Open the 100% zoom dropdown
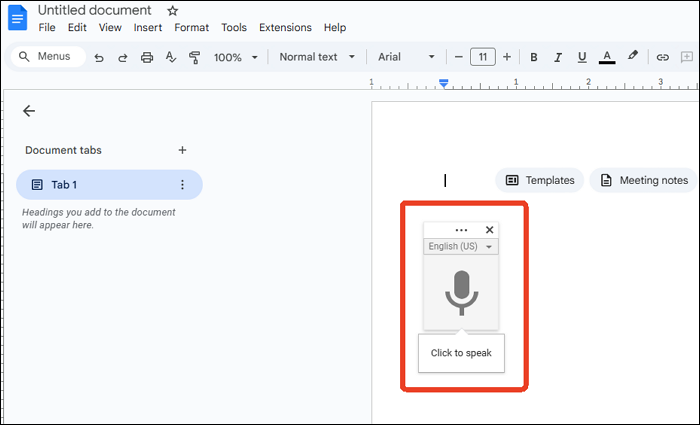 point(236,57)
